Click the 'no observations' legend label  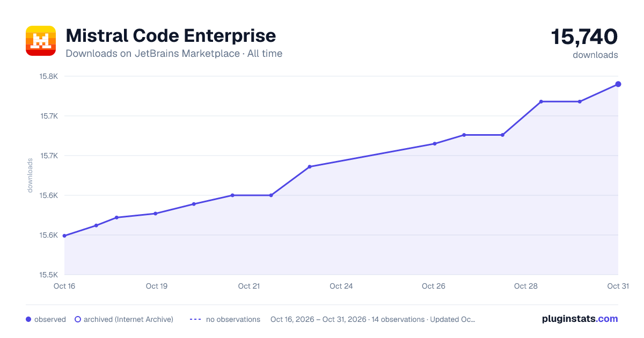pos(233,319)
